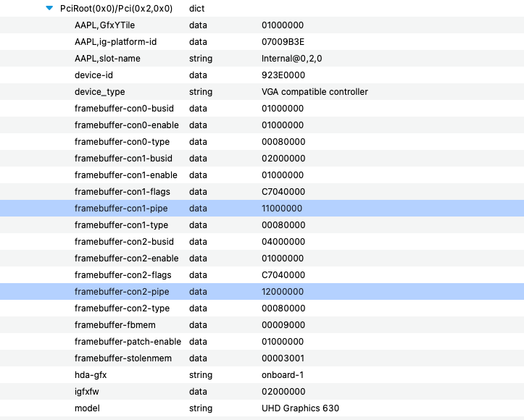Select the framebuffer-con2-pipe key
524x420 pixels.
click(122, 292)
